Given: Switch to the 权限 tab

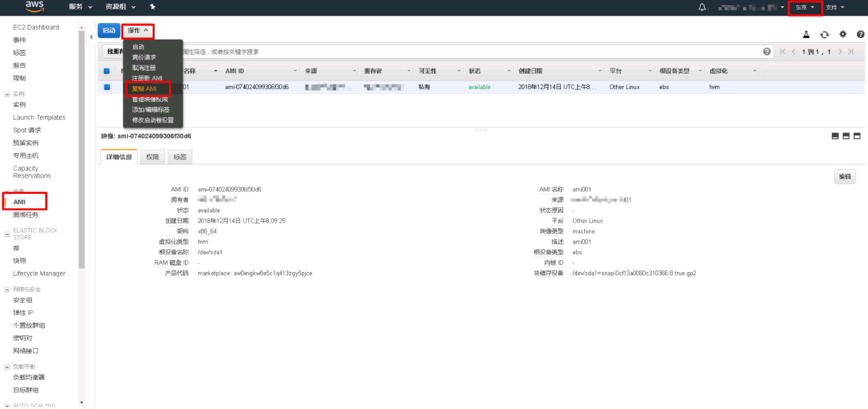Looking at the screenshot, I should point(152,157).
